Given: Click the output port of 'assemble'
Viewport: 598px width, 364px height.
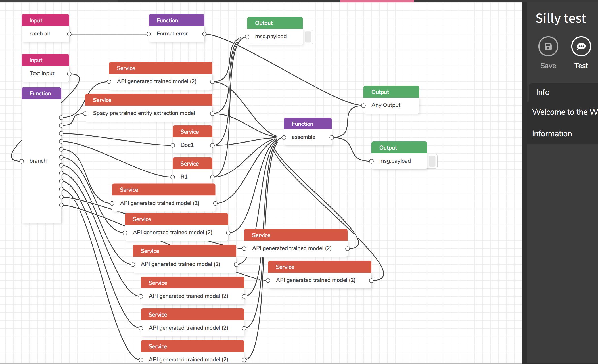Looking at the screenshot, I should click(332, 137).
